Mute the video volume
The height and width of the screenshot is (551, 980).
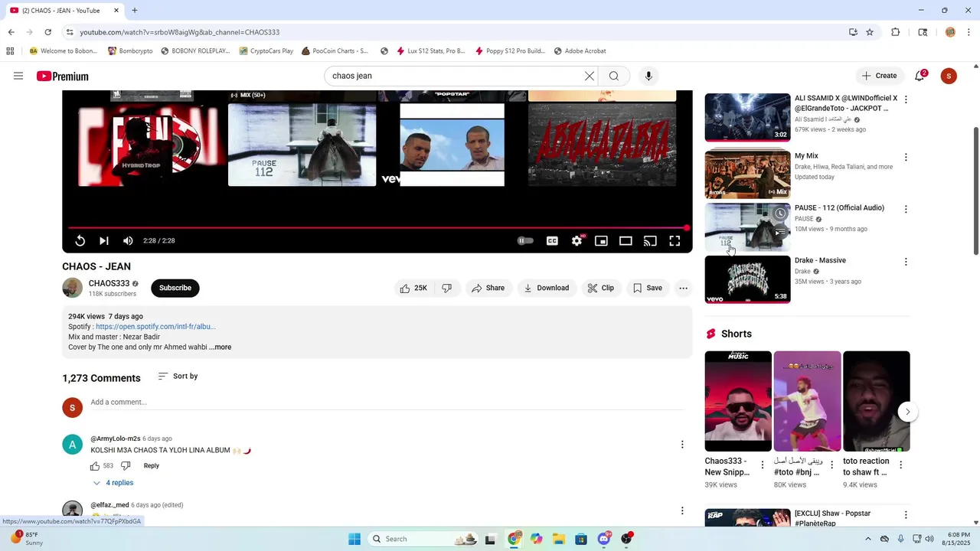(128, 240)
